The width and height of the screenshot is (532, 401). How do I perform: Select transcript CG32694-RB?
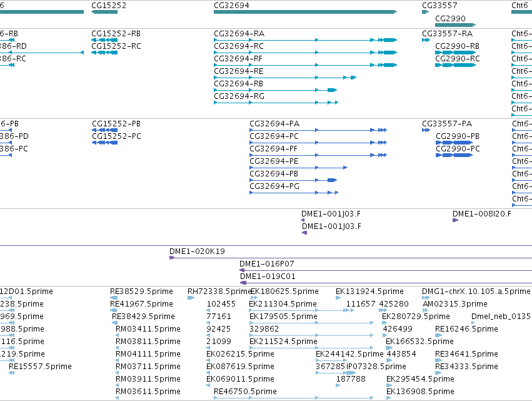(x=239, y=84)
